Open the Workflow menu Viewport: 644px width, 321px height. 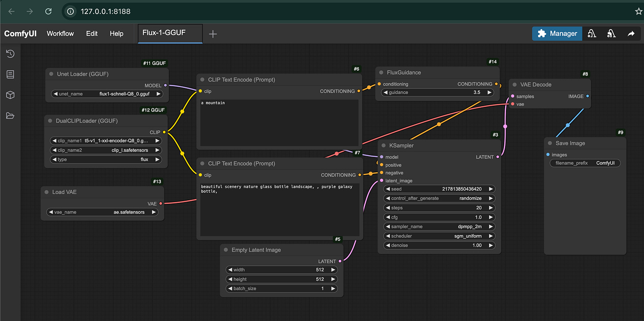[60, 34]
